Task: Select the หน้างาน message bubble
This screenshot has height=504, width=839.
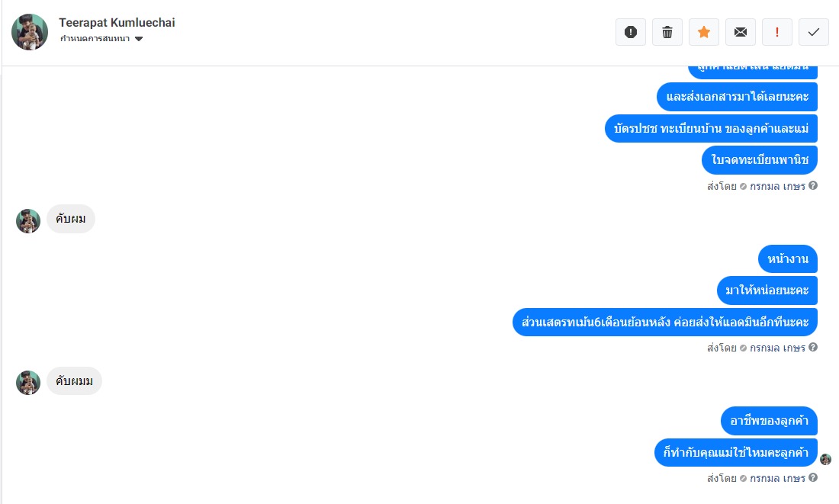Action: pyautogui.click(x=788, y=259)
